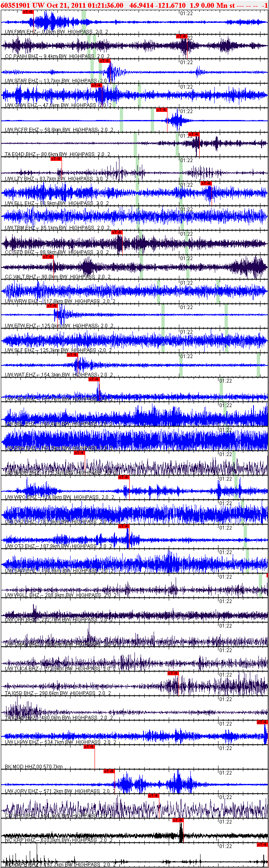Click the red pick flag on UW FMW trace
Image resolution: width=269 pixels, height=868 pixels.
(28, 12)
